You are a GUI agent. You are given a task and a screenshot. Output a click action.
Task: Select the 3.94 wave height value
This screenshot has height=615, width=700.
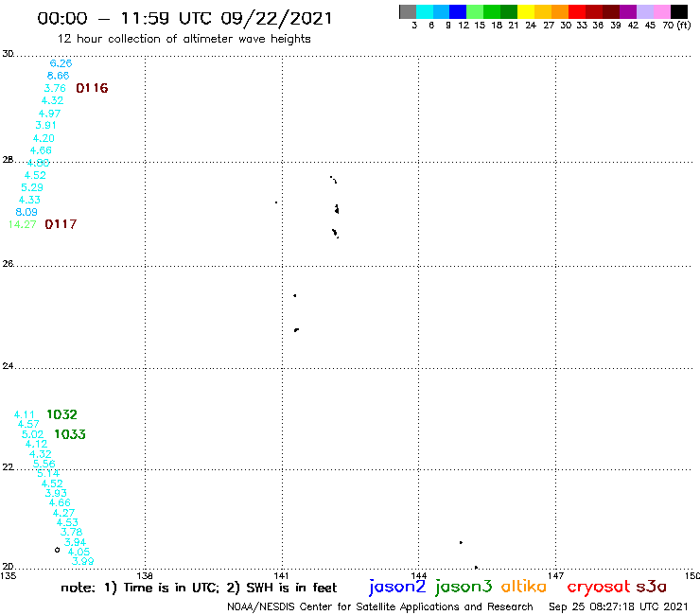pos(75,542)
